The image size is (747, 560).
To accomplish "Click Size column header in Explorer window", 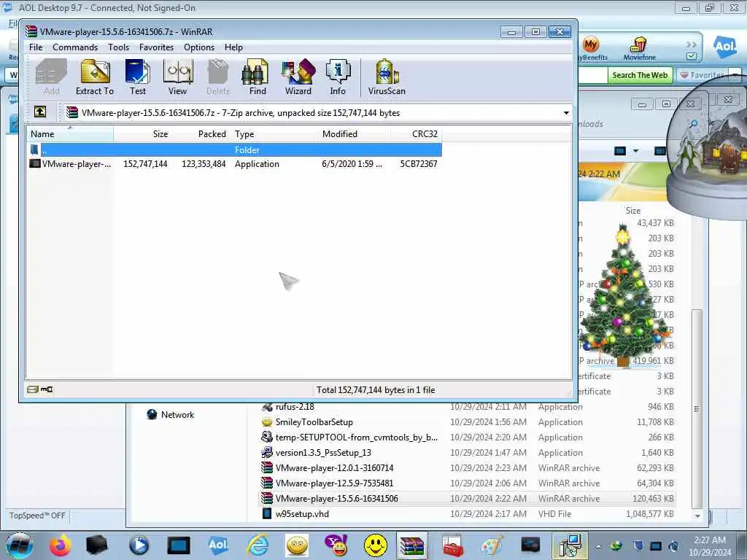I will (632, 210).
